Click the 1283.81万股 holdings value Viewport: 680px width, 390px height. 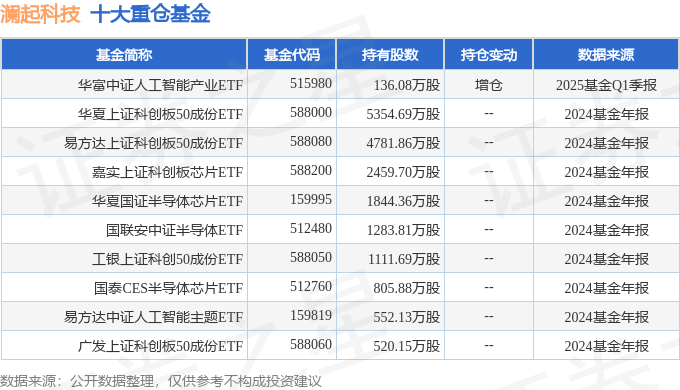click(403, 230)
